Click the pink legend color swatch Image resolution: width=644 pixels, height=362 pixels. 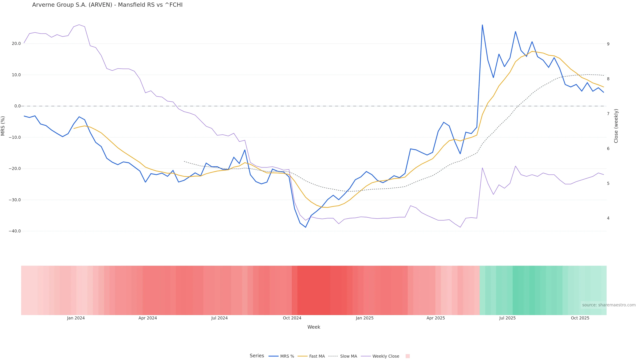coord(408,356)
